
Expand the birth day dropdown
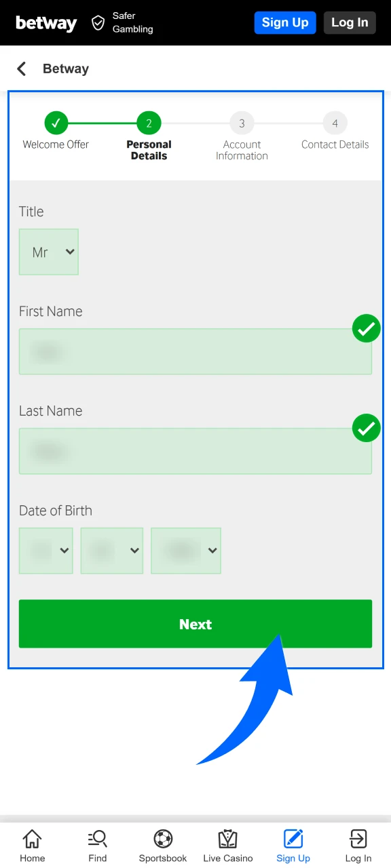tap(45, 551)
